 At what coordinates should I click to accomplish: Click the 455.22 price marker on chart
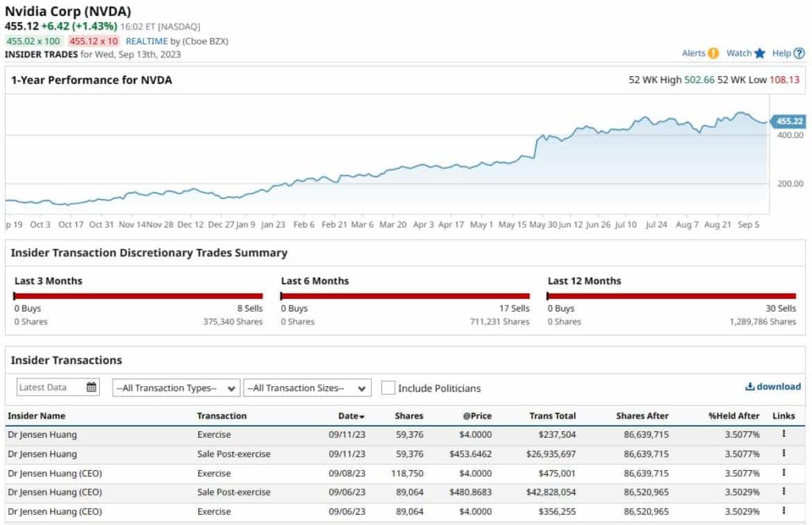(789, 121)
